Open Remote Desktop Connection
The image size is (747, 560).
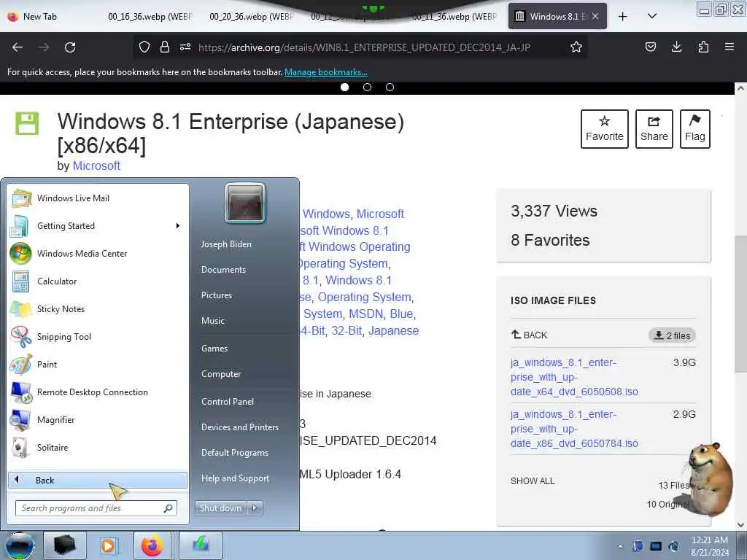point(98,392)
